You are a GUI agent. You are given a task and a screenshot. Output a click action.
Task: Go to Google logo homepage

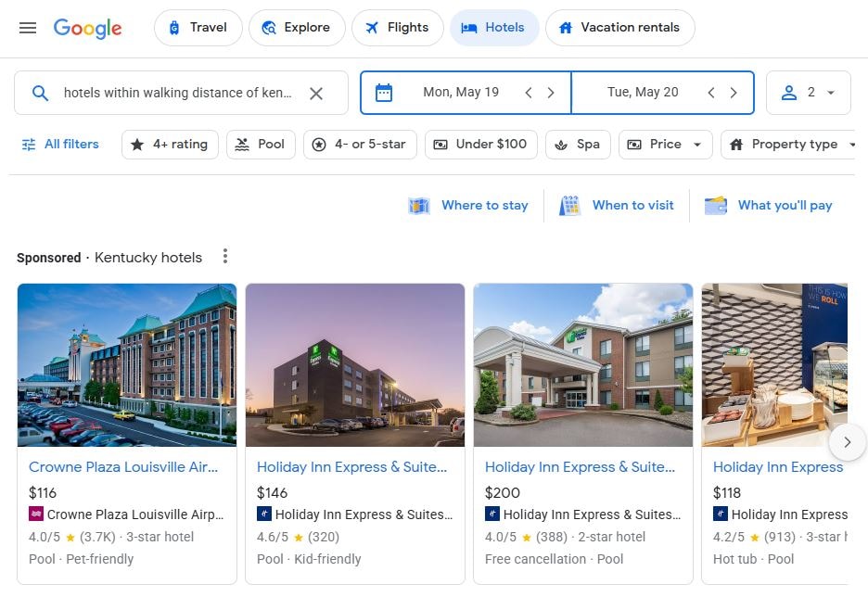[x=87, y=28]
